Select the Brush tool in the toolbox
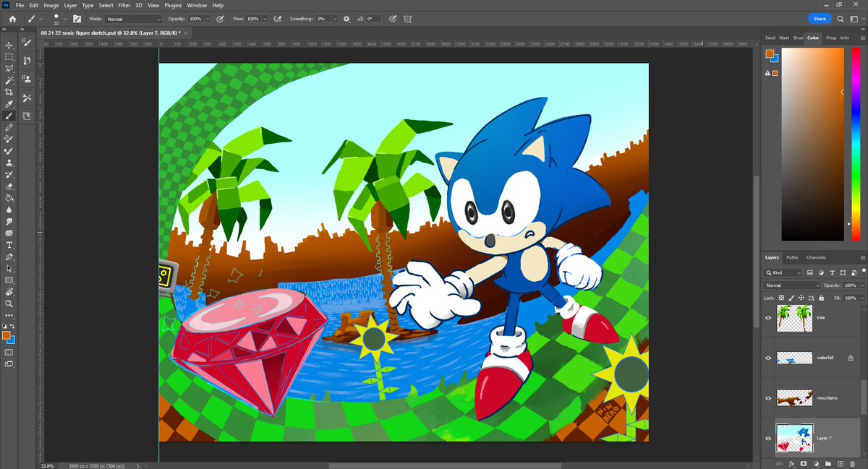 (x=9, y=116)
